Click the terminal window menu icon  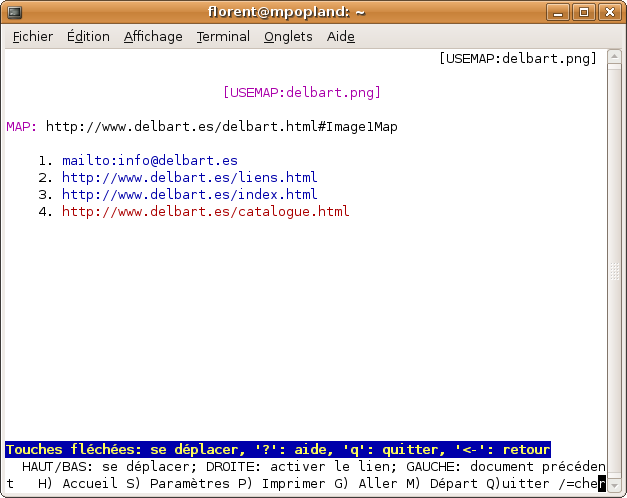tap(15, 12)
